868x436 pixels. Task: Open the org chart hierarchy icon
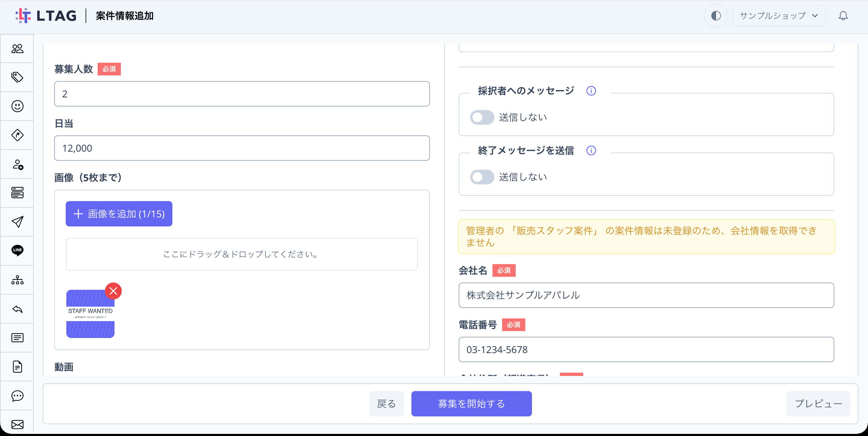17,280
